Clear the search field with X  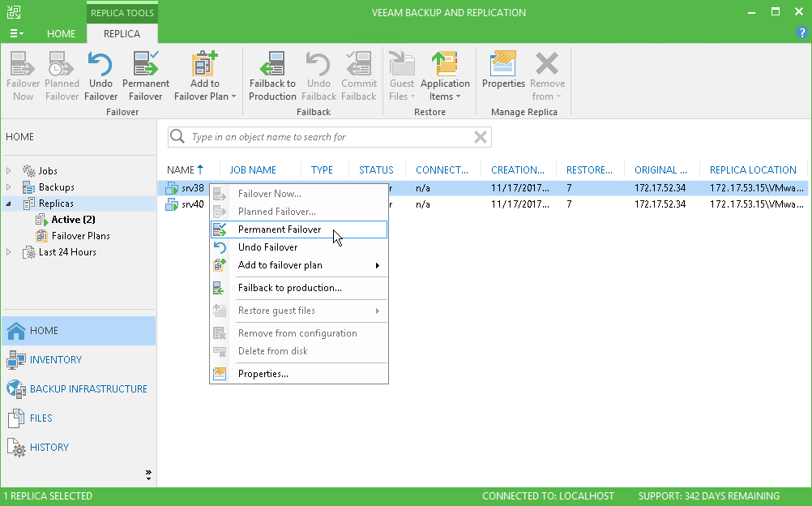coord(480,137)
